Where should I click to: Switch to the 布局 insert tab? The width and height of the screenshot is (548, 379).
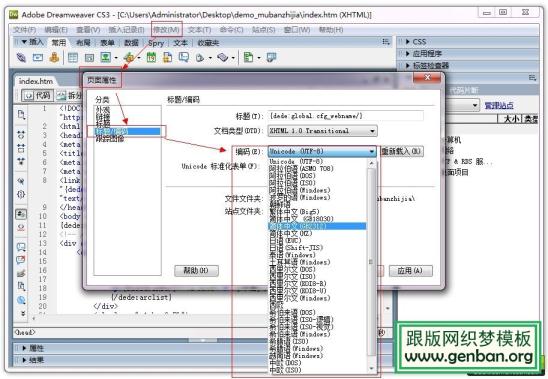[83, 43]
